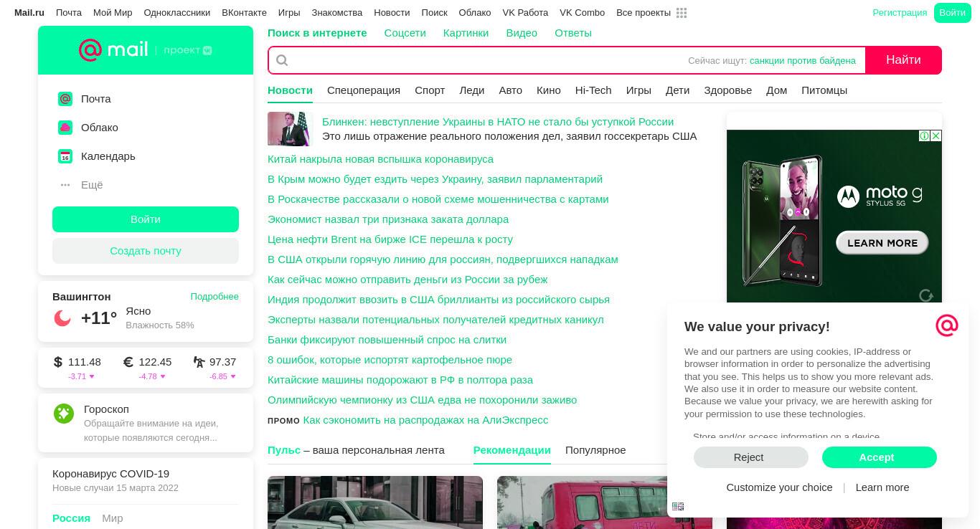Open the Новости news tab
Screen dimensions: 980x529
pos(290,90)
